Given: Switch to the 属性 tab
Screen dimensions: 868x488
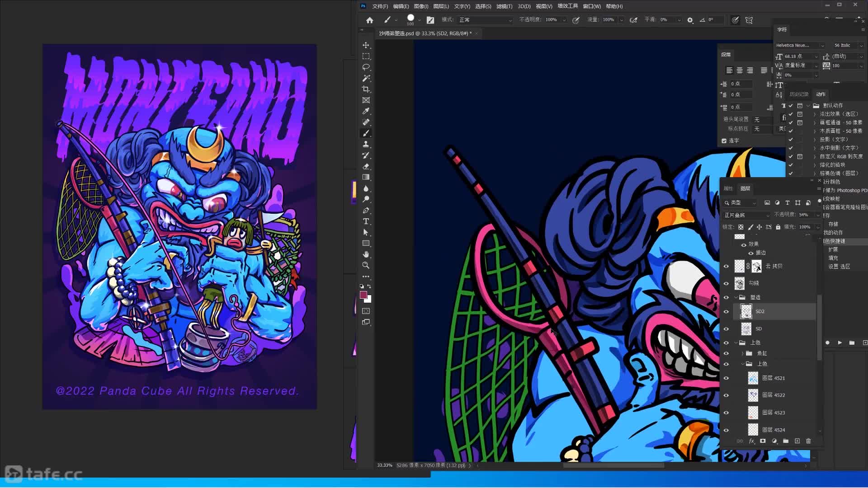Looking at the screenshot, I should (x=728, y=188).
